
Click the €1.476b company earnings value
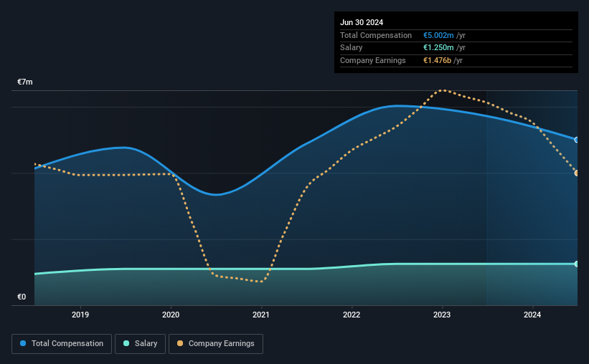[x=437, y=60]
